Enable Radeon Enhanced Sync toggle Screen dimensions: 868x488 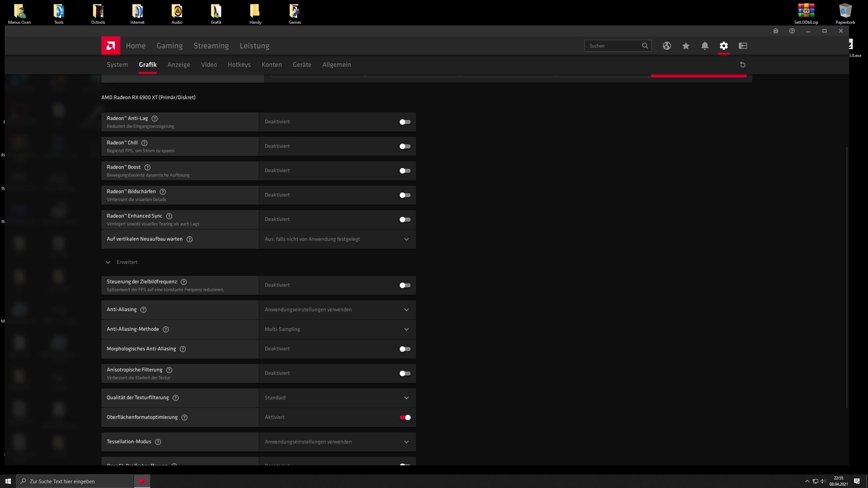(x=405, y=220)
